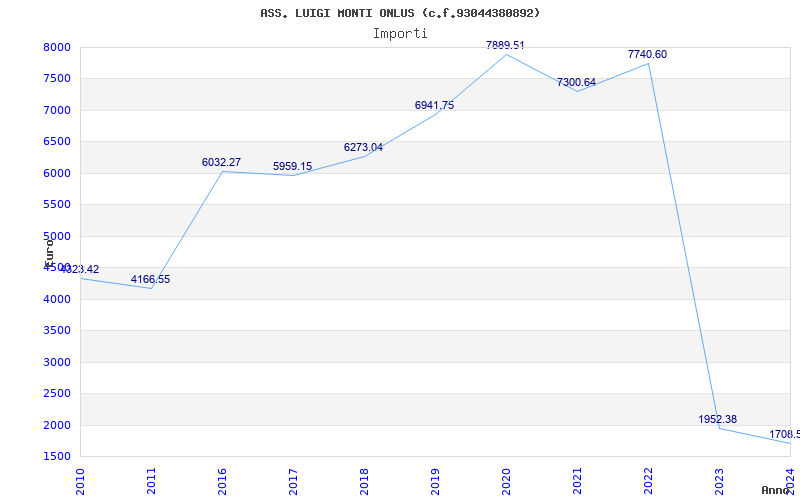Image resolution: width=800 pixels, height=500 pixels.
Task: Click the 2016 x-axis year label
Action: pos(222,481)
